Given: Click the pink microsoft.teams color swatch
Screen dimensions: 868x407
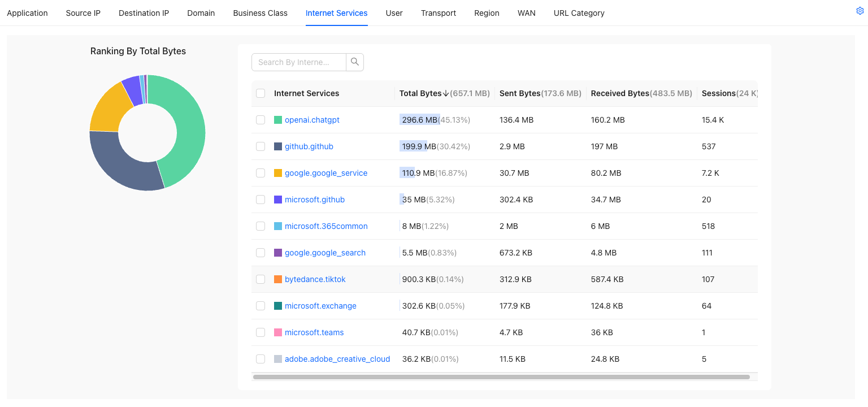Looking at the screenshot, I should (x=278, y=332).
